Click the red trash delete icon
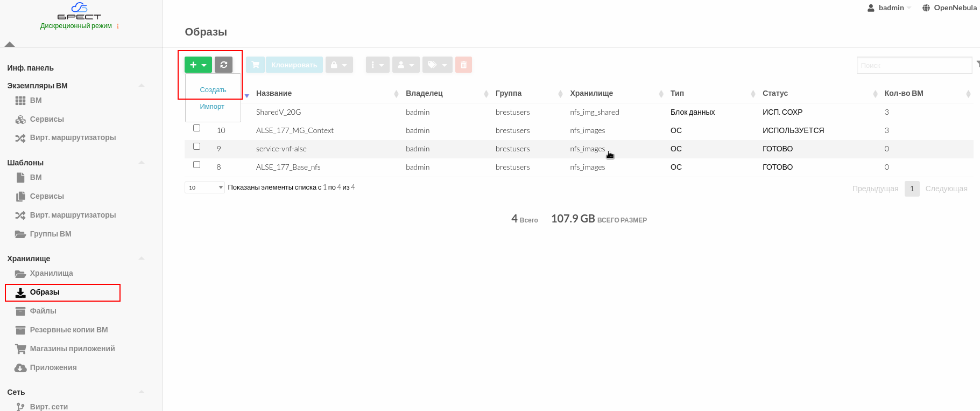980x411 pixels. point(463,65)
